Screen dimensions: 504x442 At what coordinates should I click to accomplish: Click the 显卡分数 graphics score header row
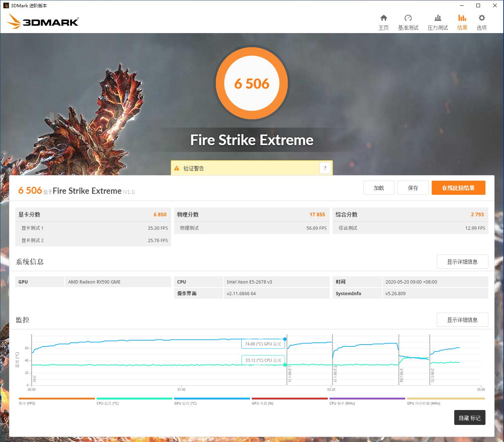pyautogui.click(x=93, y=214)
